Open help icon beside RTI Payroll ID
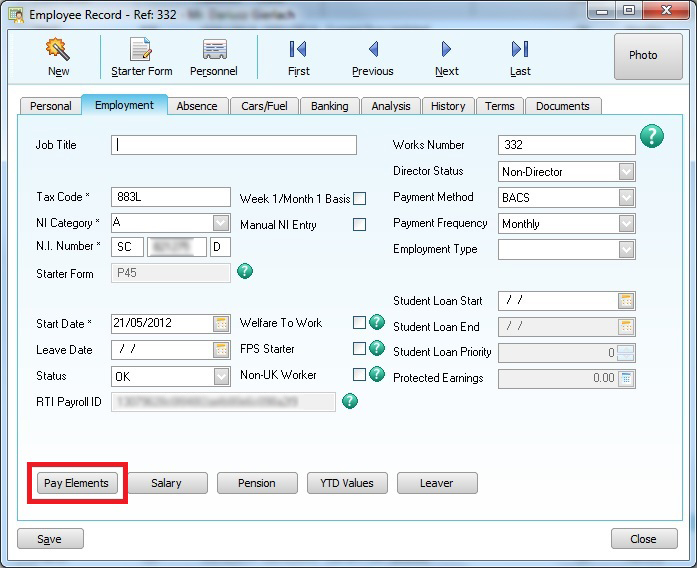Screen dimensions: 697x568 350,401
